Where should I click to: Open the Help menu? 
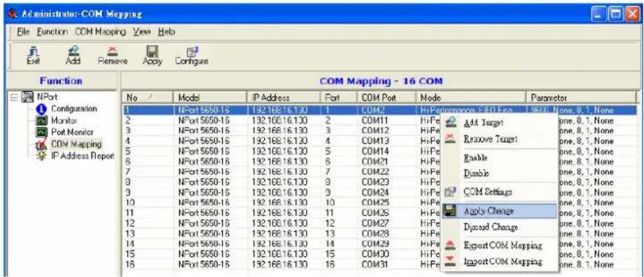pyautogui.click(x=167, y=32)
